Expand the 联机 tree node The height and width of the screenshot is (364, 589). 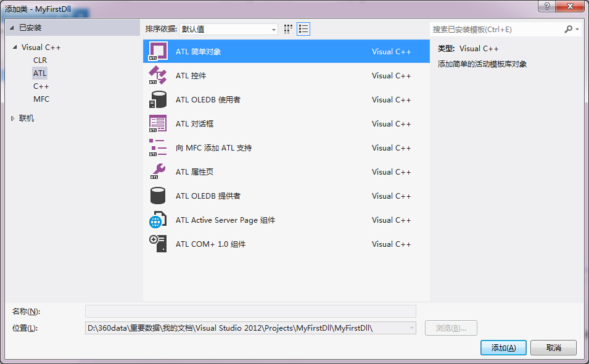[12, 118]
